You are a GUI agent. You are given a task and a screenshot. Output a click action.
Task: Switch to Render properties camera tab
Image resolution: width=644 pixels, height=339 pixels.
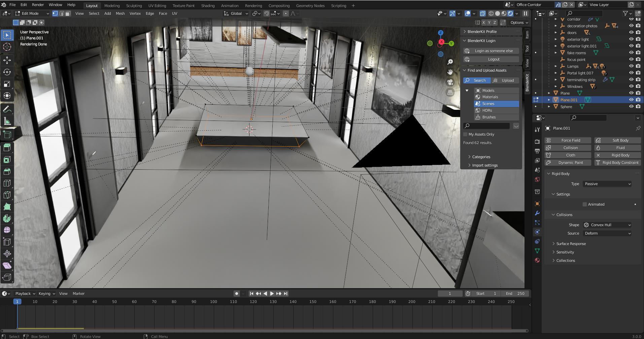[537, 141]
